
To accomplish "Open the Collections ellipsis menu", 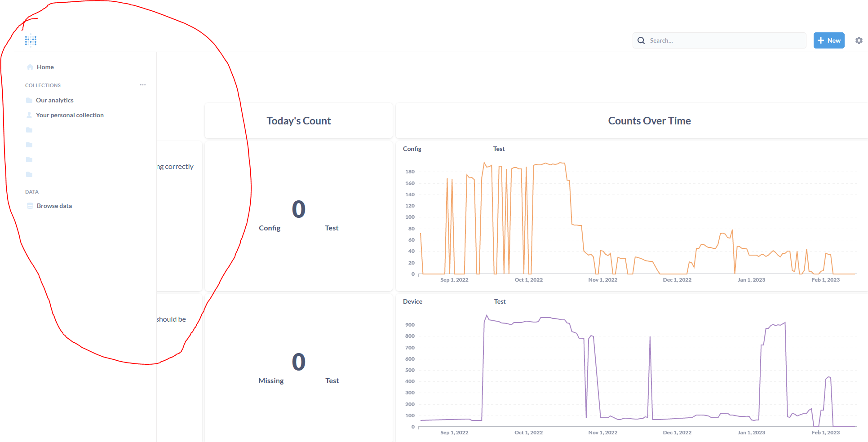I will [142, 85].
